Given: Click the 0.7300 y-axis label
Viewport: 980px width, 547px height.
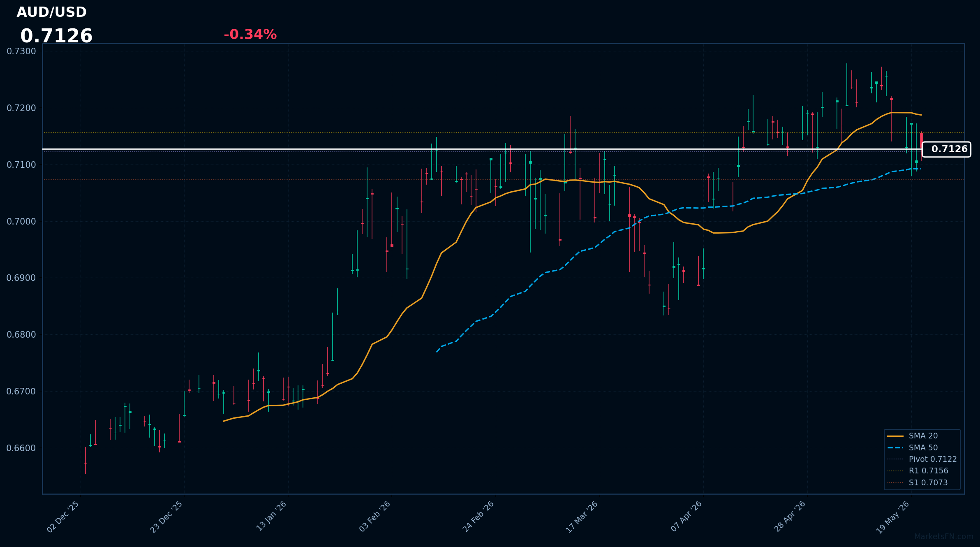Looking at the screenshot, I should click(x=21, y=51).
